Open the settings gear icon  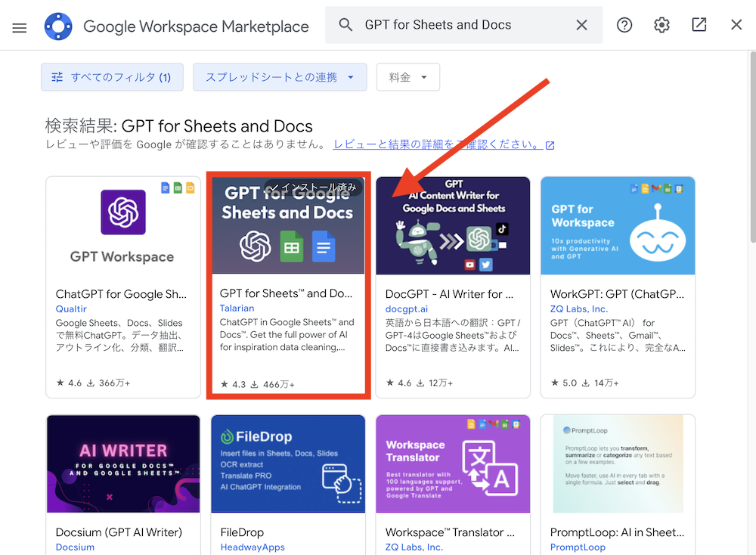pos(661,25)
